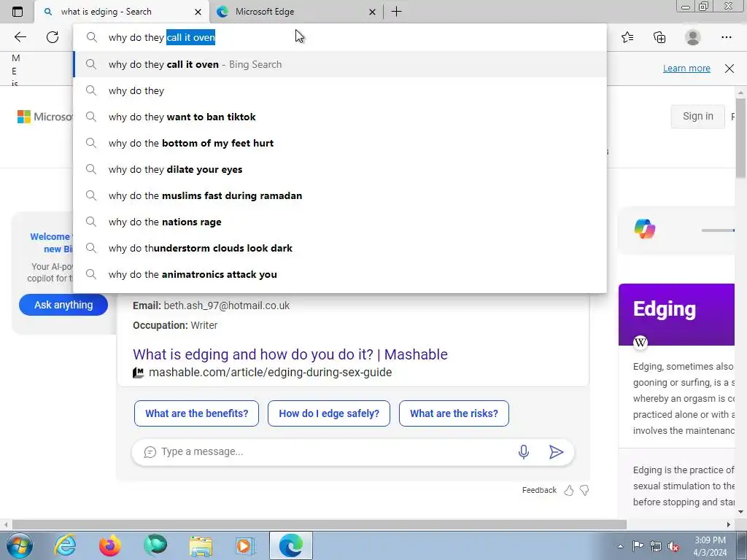
Task: Click the 'Occupation: Writer' text
Action: [175, 325]
